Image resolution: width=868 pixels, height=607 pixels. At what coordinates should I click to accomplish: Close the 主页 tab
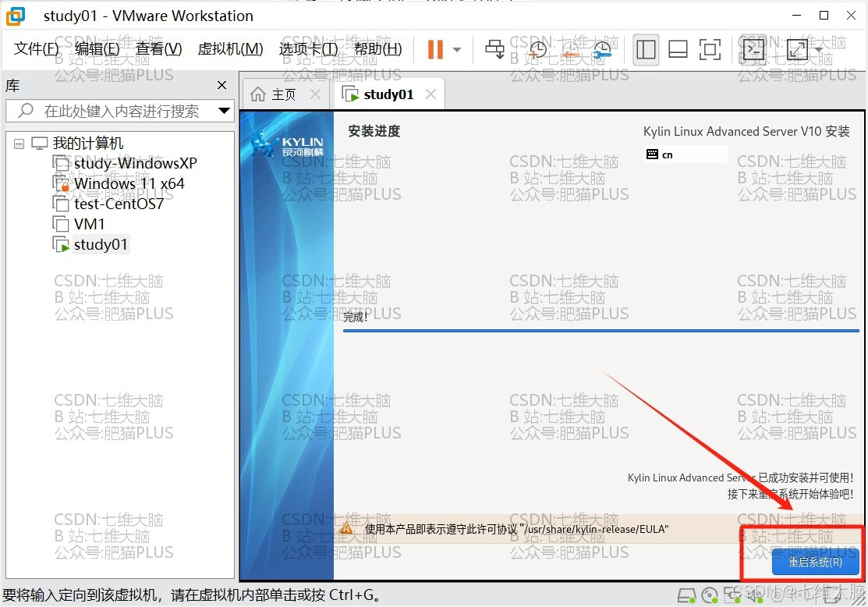316,94
